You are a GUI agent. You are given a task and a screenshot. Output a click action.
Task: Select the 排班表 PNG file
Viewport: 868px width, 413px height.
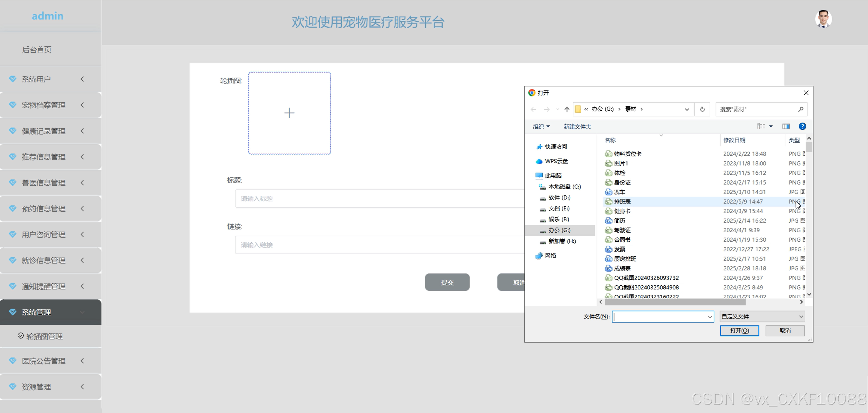pos(622,202)
